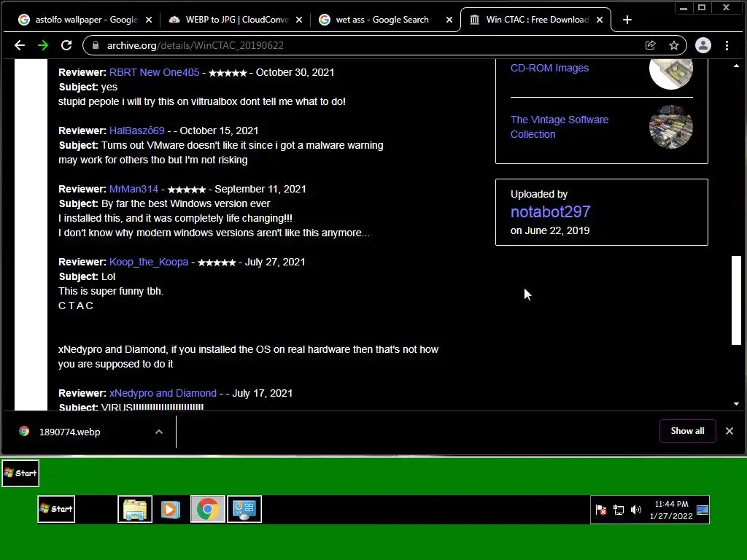Close the downloads bar
Viewport: 747px width, 560px height.
tap(729, 431)
